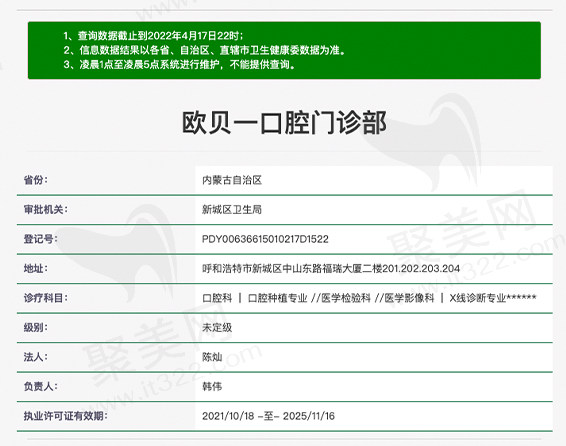Select the legal person name 陈灿
The image size is (566, 446).
212,357
